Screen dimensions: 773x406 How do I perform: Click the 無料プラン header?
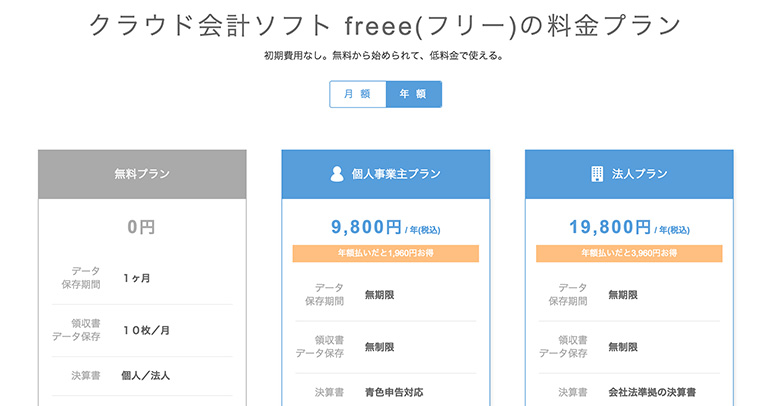pyautogui.click(x=142, y=174)
